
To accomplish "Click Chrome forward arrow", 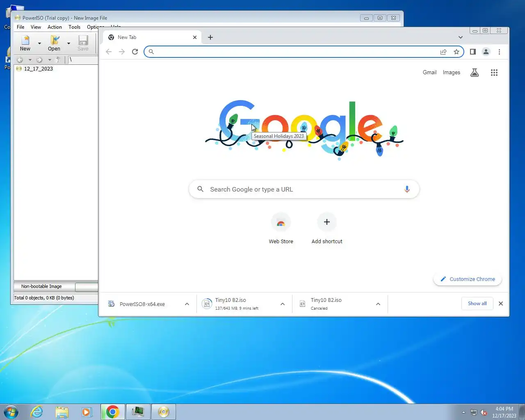I will (122, 52).
